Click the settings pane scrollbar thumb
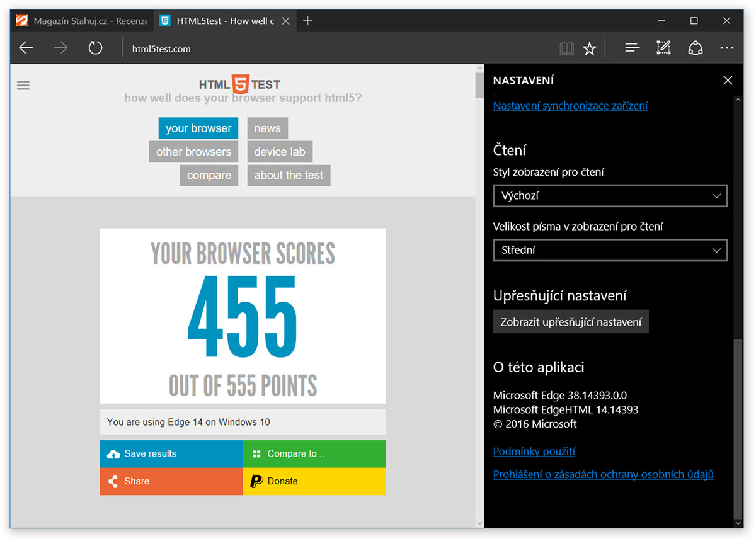This screenshot has height=541, width=756. click(739, 428)
